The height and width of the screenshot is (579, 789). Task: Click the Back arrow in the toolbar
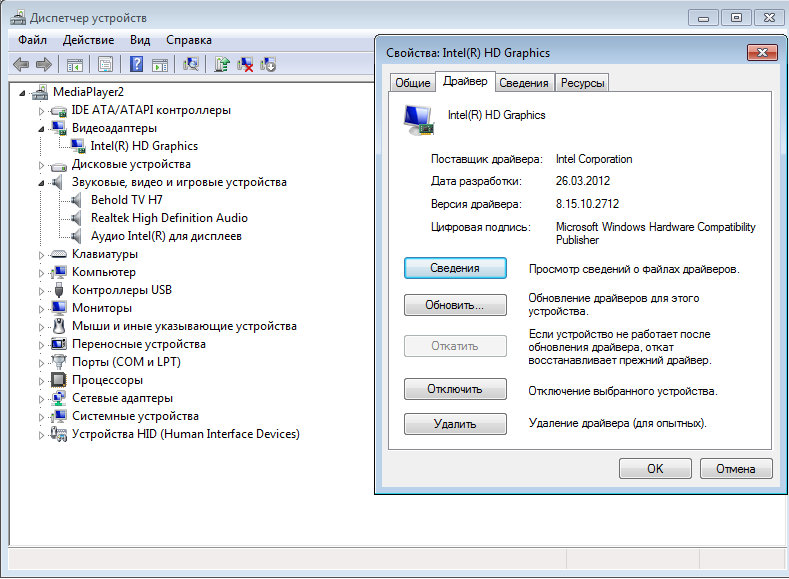[20, 64]
